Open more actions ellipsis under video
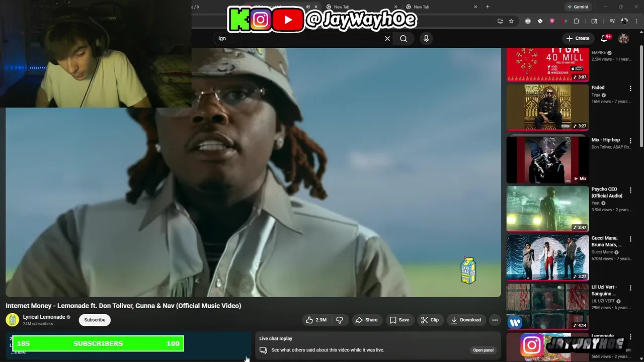This screenshot has width=644, height=362. pos(495,320)
